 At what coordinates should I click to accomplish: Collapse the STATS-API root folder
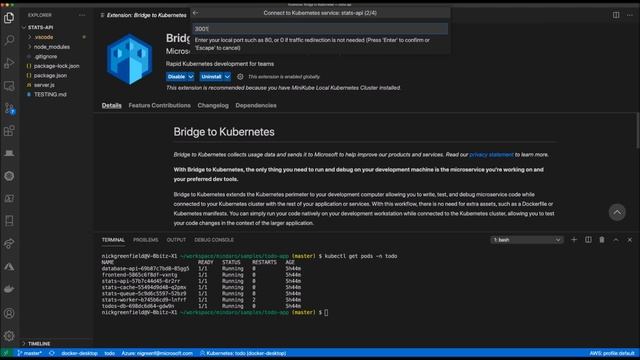point(40,27)
